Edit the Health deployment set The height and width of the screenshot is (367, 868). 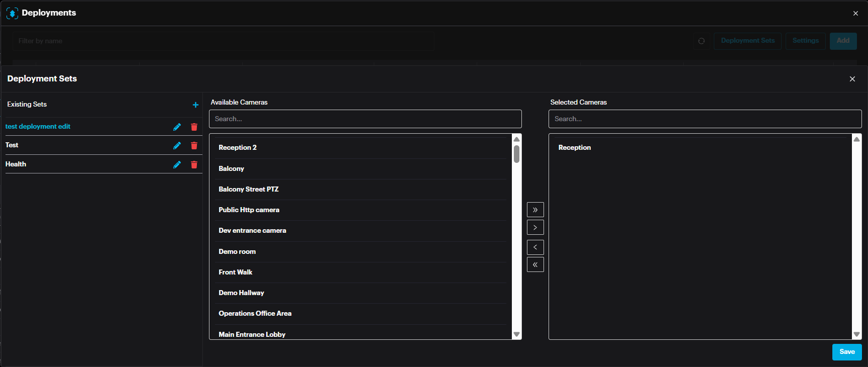pyautogui.click(x=177, y=164)
